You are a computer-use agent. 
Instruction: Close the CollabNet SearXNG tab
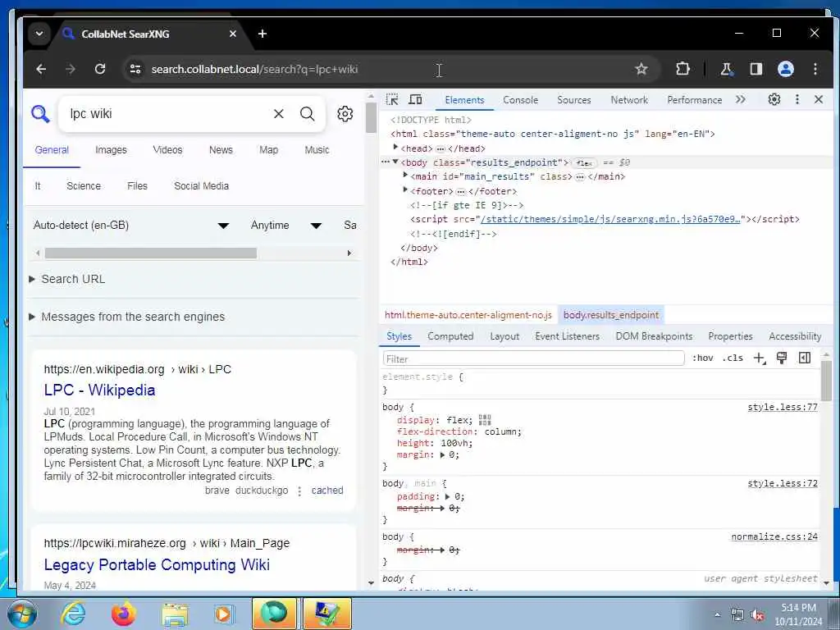point(232,34)
